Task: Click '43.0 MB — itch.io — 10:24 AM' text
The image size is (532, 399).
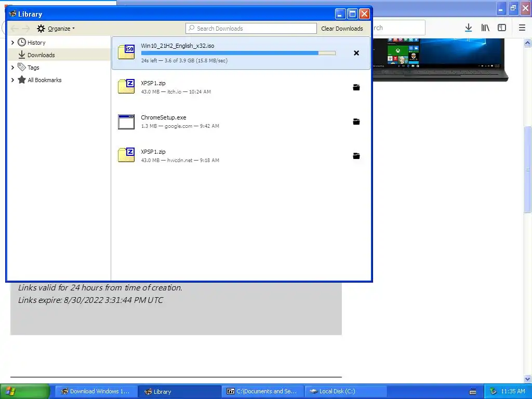Action: [176, 91]
